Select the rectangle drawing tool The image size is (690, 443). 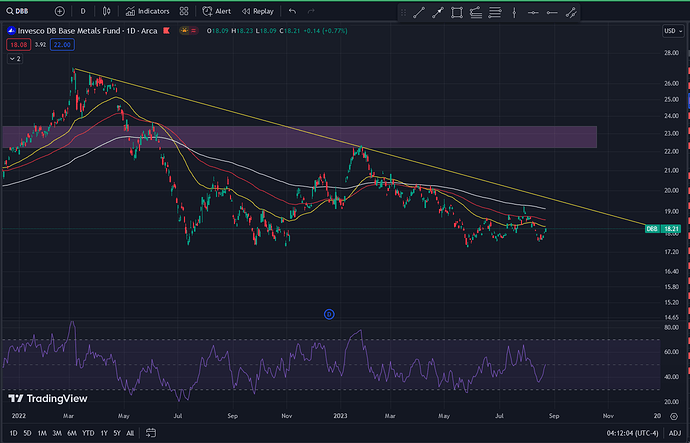(456, 12)
